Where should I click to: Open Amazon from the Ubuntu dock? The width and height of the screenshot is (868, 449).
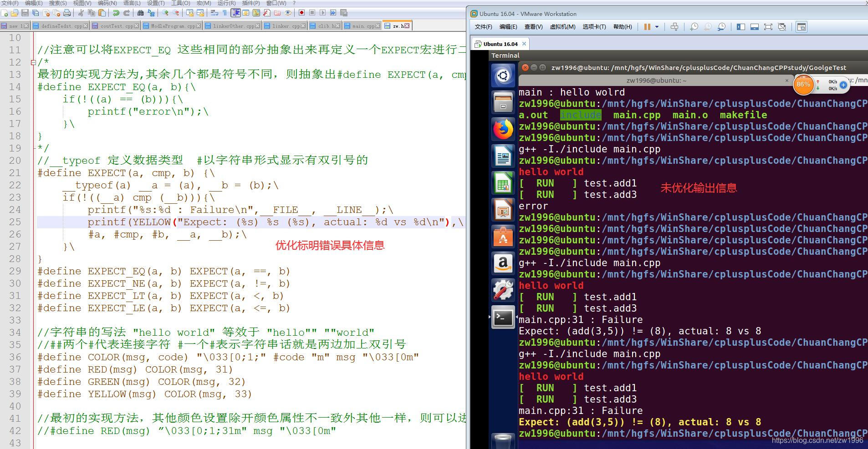[x=503, y=263]
